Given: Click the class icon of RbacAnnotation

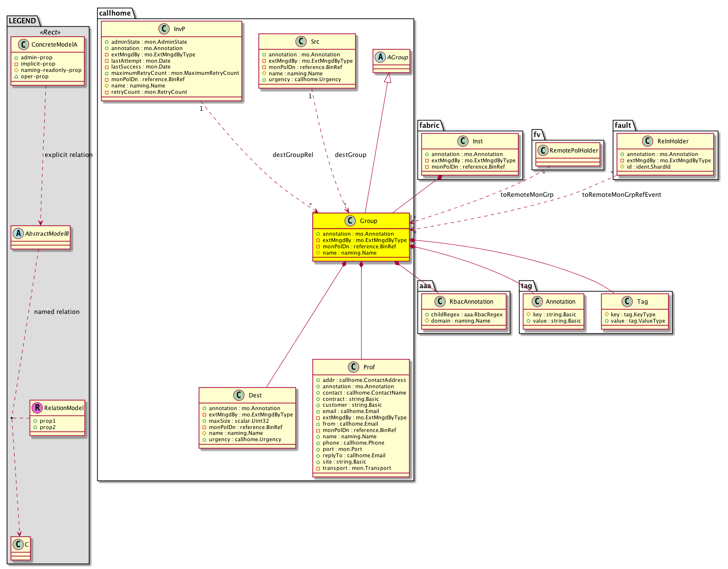Looking at the screenshot, I should (440, 301).
